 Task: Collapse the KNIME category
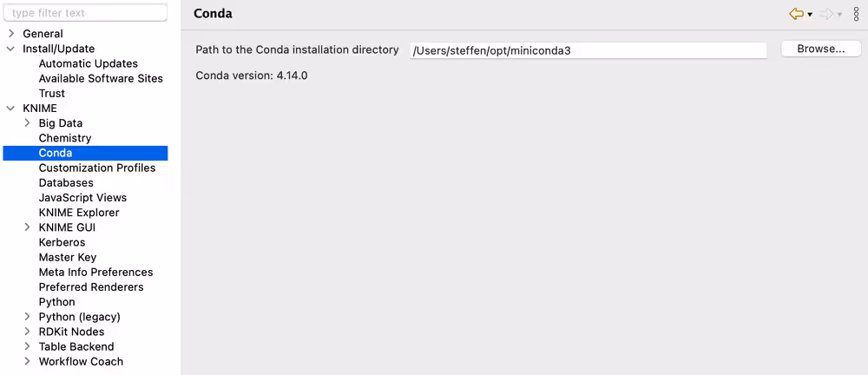point(11,109)
